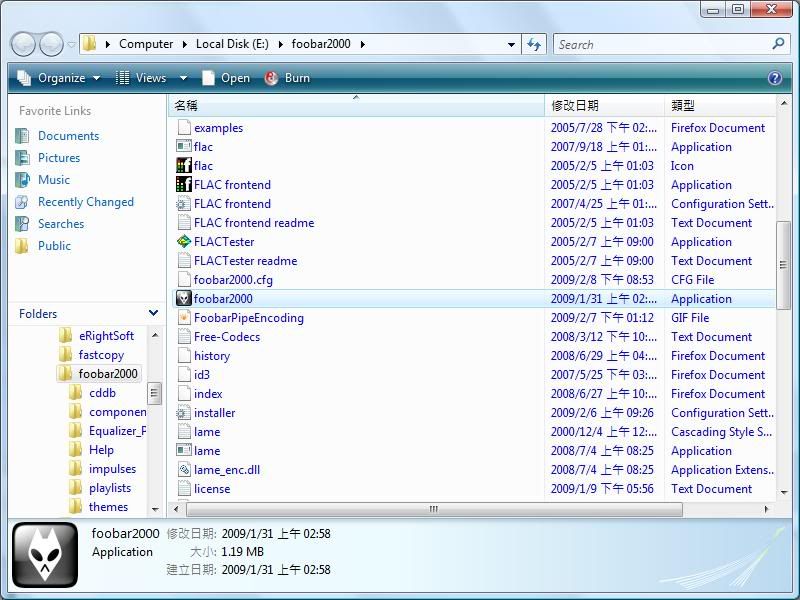This screenshot has height=600, width=800.
Task: Collapse the Folders pane
Action: (154, 313)
